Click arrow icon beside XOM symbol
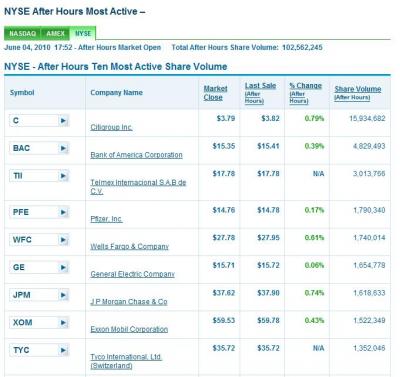The height and width of the screenshot is (377, 400). tap(64, 323)
